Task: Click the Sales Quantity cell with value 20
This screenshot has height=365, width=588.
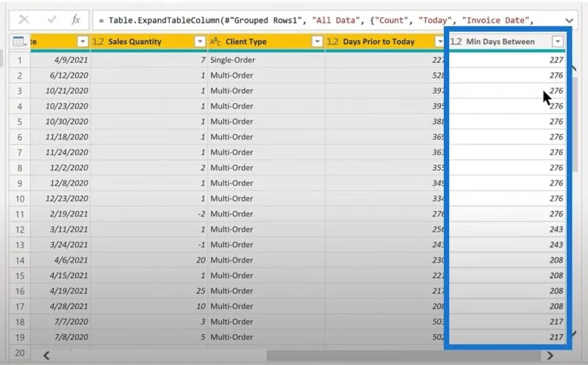Action: point(149,261)
